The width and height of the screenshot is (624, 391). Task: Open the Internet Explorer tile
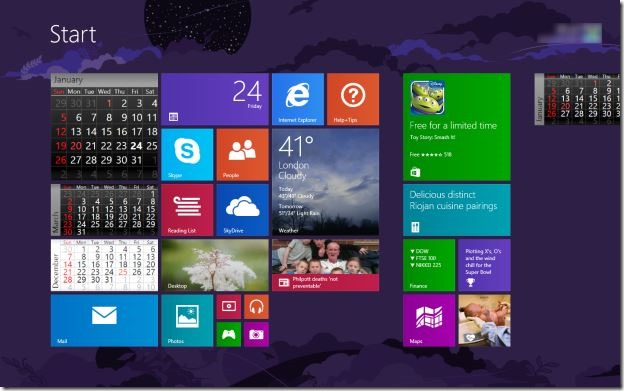298,99
